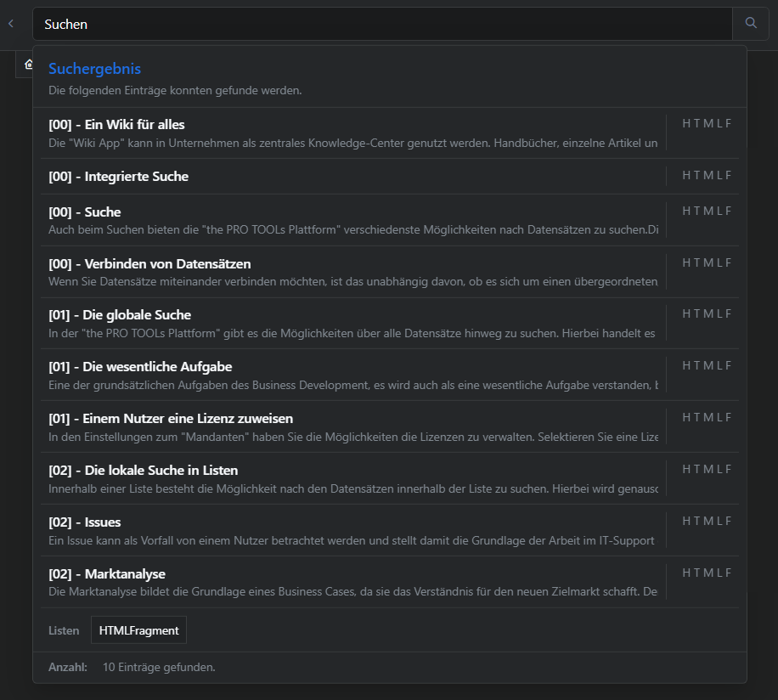Click HTMLF tag next to Marktanalyse
Image resolution: width=778 pixels, height=700 pixels.
(x=707, y=573)
